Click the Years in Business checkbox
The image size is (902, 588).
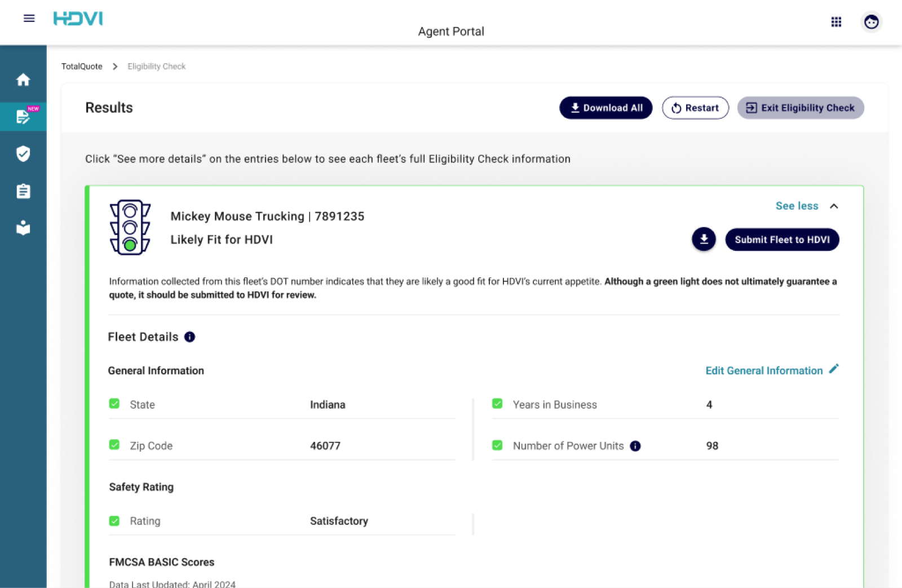click(497, 404)
